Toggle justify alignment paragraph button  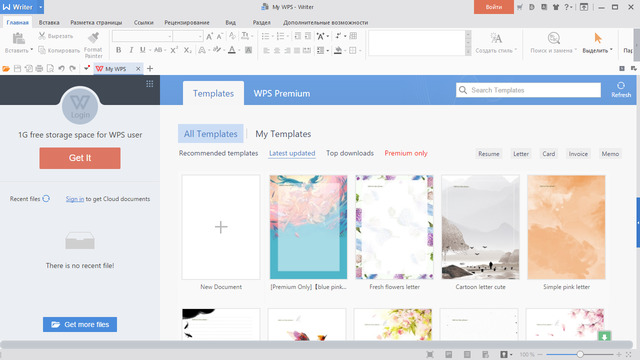(x=297, y=50)
